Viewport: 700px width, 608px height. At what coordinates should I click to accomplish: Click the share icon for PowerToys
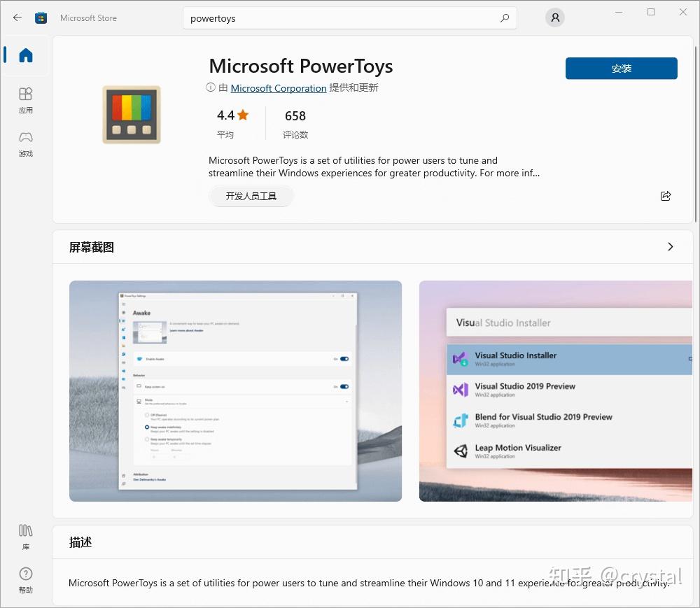click(666, 196)
